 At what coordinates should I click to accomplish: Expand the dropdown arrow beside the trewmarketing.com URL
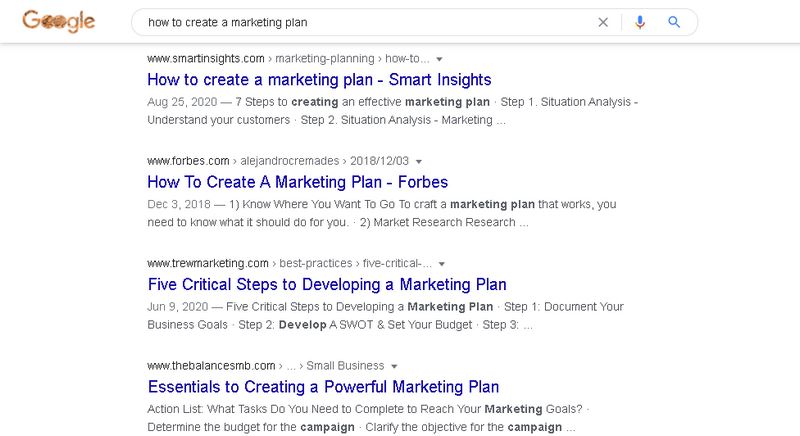click(x=441, y=263)
